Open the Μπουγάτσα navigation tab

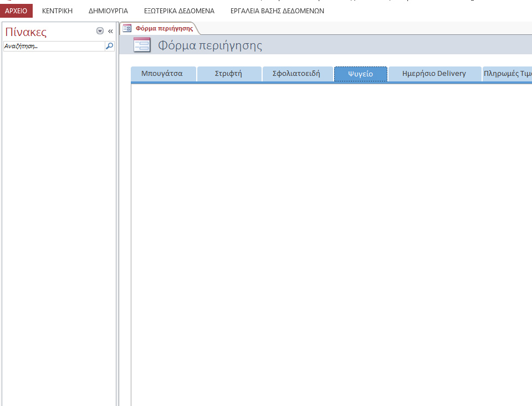click(163, 74)
